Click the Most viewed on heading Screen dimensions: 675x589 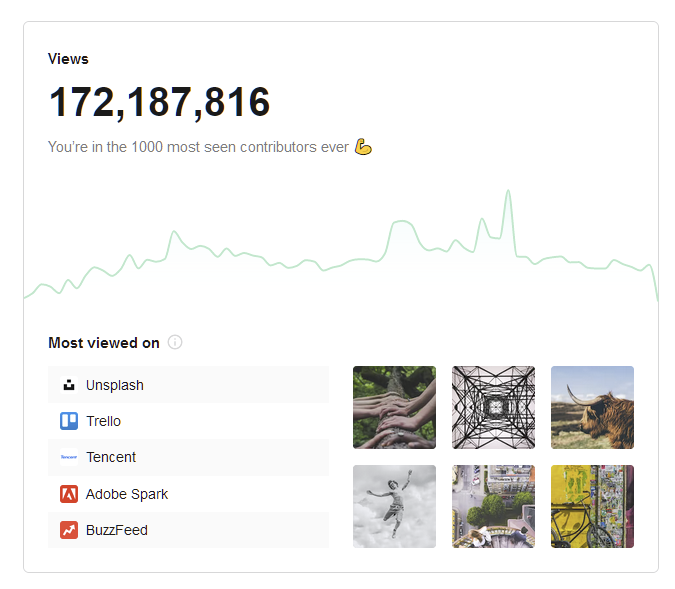[x=104, y=343]
